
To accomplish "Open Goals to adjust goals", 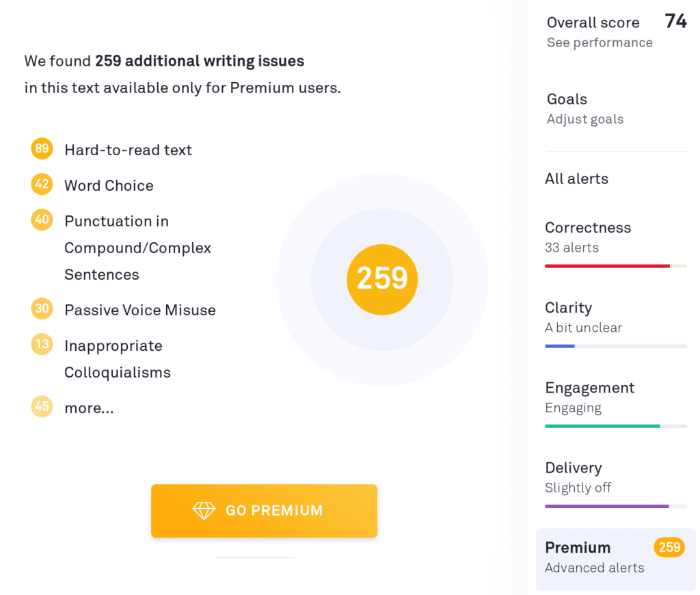I will tap(584, 109).
